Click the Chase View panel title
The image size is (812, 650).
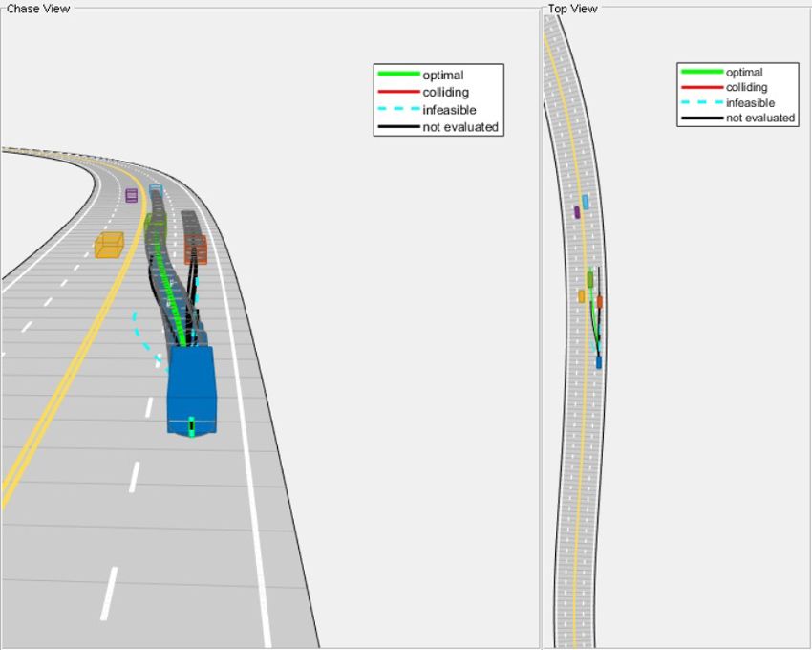pyautogui.click(x=38, y=9)
